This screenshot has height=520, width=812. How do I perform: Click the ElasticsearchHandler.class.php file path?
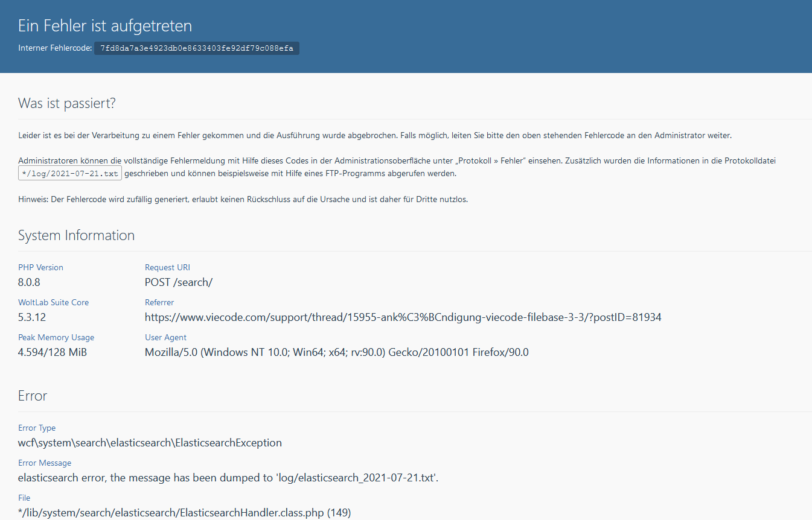pyautogui.click(x=184, y=513)
